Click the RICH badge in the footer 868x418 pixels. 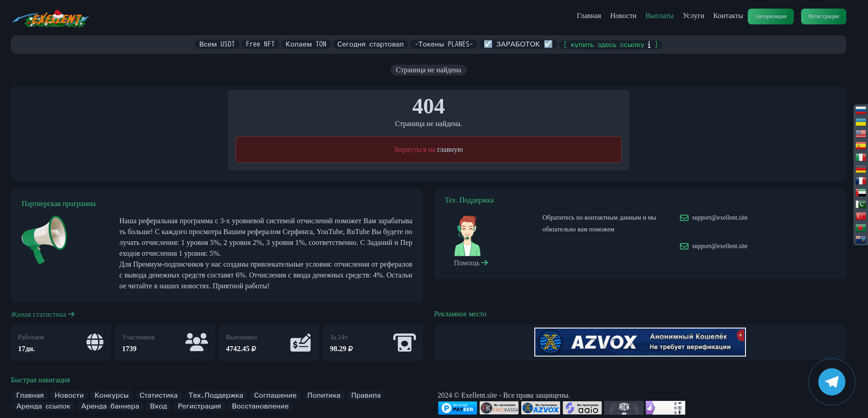pyautogui.click(x=624, y=408)
